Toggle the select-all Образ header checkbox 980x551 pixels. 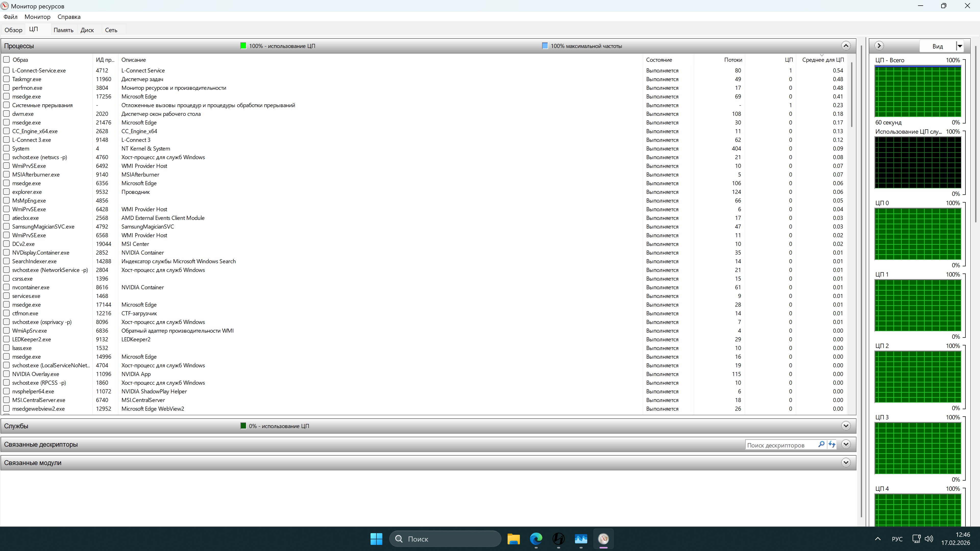6,60
